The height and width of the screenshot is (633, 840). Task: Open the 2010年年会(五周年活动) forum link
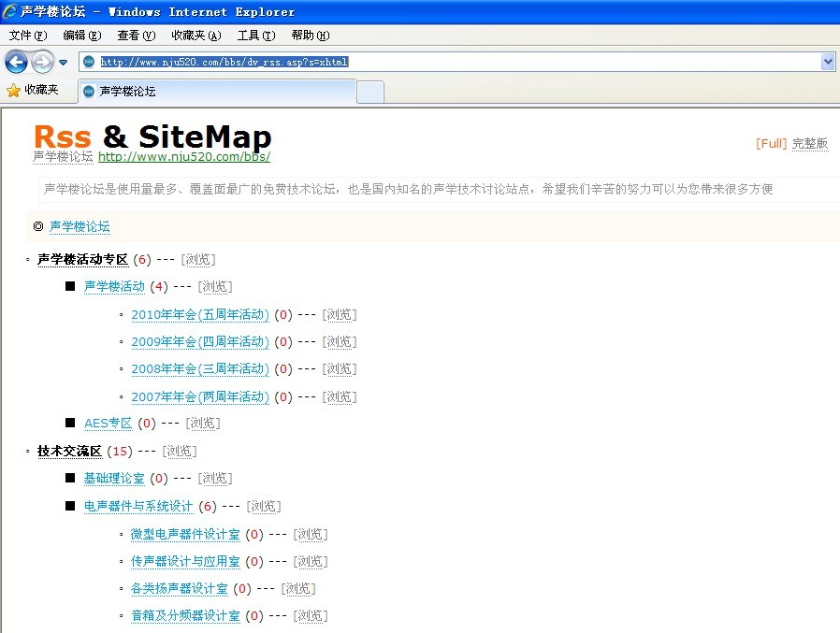(199, 315)
